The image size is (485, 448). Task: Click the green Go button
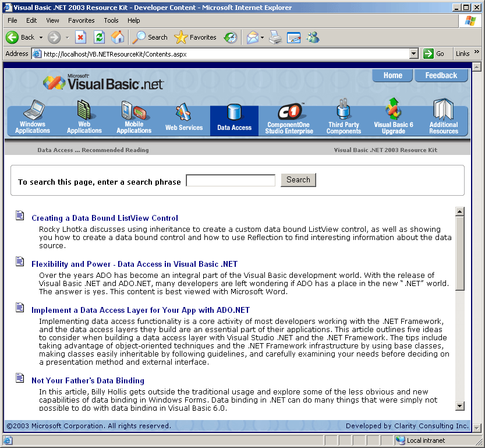pyautogui.click(x=434, y=54)
